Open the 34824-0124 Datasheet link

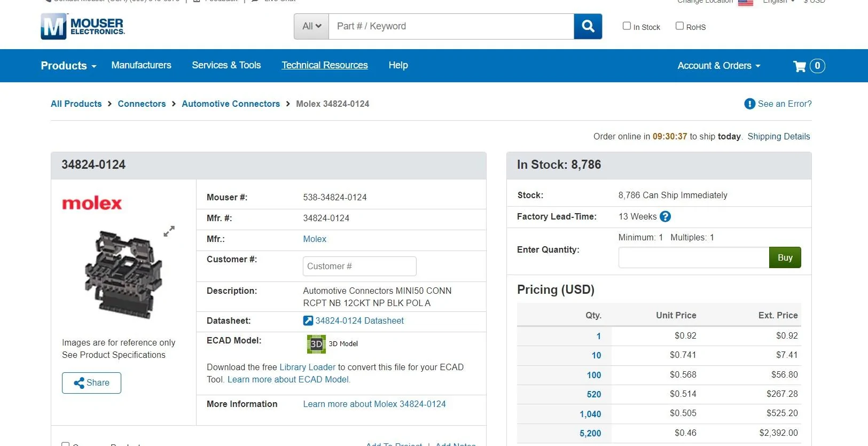tap(359, 320)
